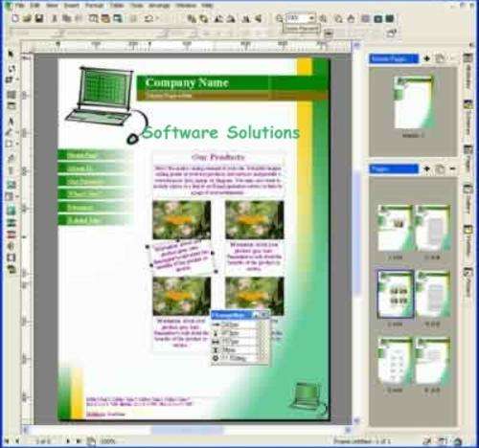
Task: Click the 'Our Products' heading text
Action: [x=217, y=157]
